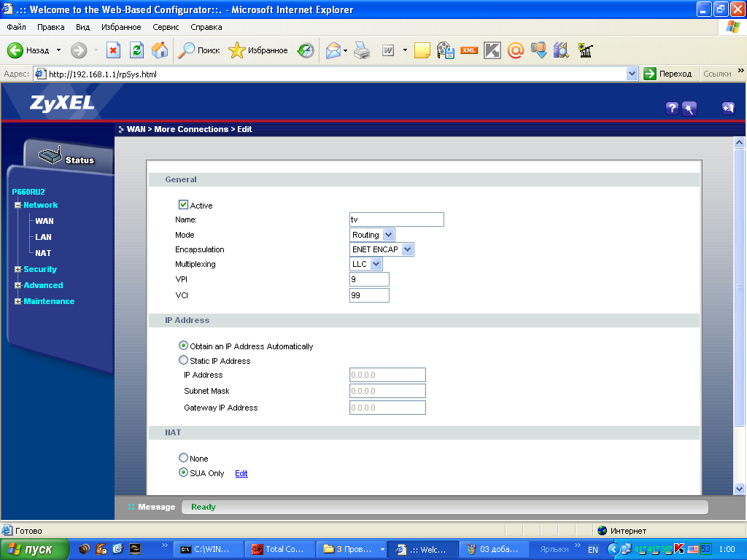This screenshot has width=747, height=560.
Task: Click the VPI input field
Action: 369,279
